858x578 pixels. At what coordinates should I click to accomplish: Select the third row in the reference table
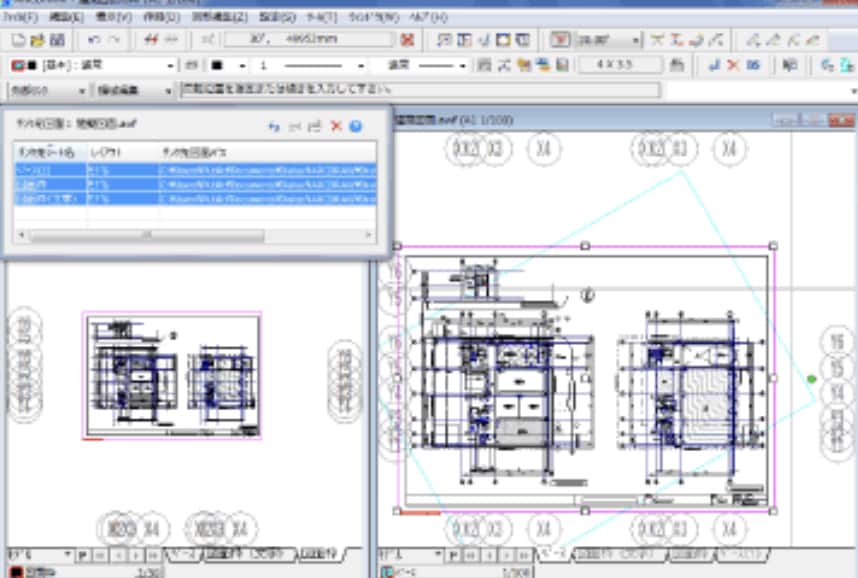click(195, 198)
